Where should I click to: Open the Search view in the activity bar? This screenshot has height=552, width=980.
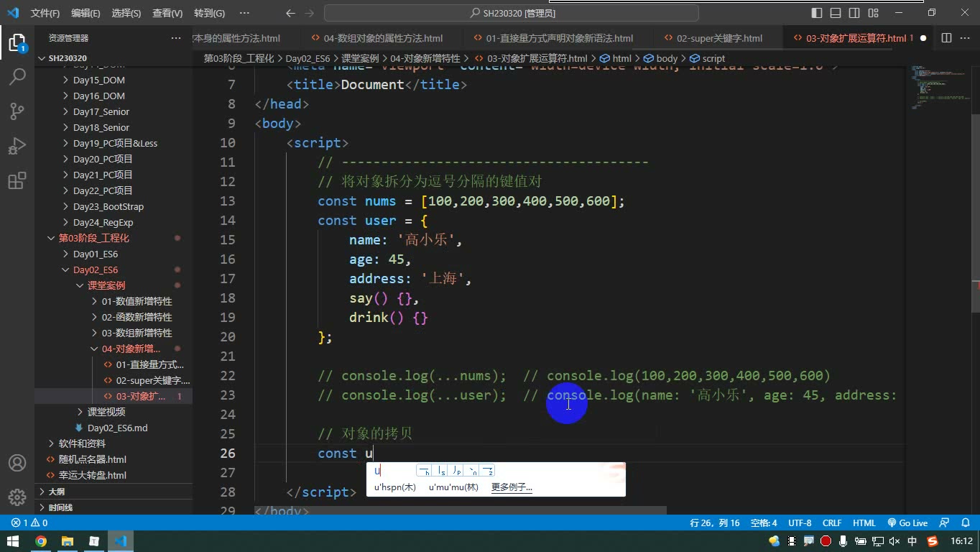(17, 76)
